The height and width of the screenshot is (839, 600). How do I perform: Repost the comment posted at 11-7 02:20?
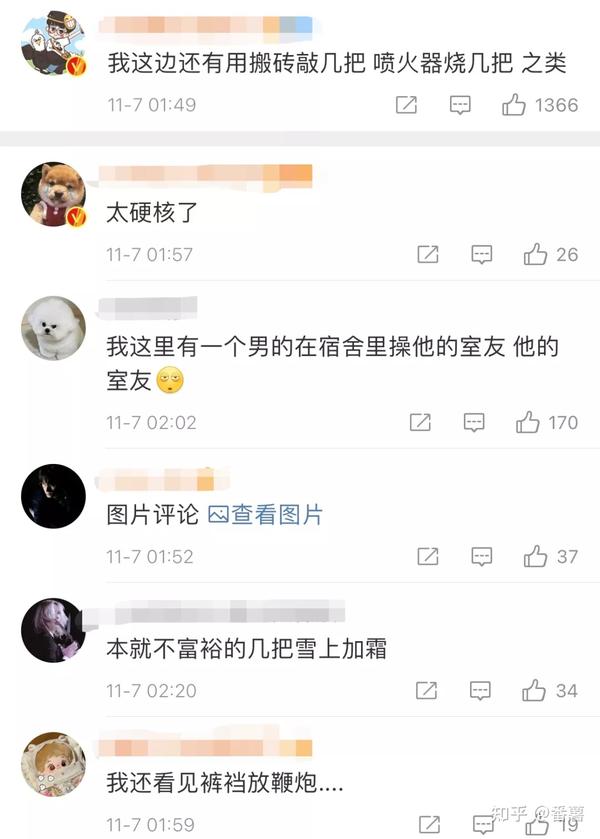(x=426, y=690)
